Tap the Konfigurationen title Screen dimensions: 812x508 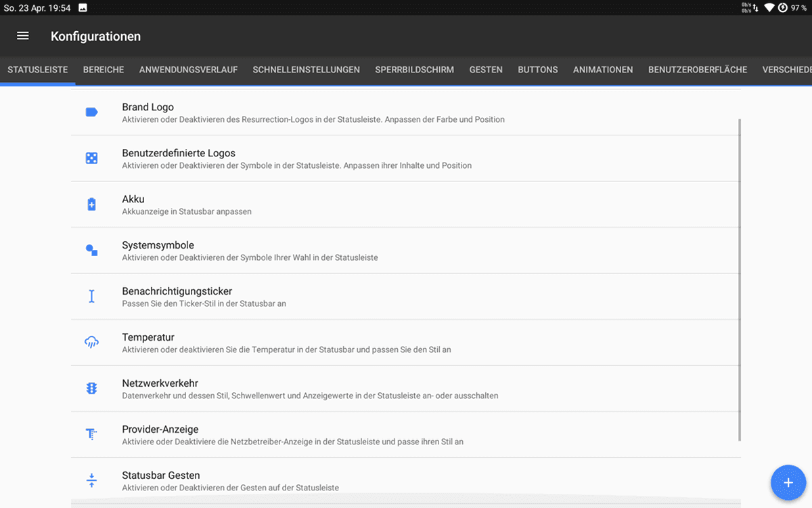point(95,37)
